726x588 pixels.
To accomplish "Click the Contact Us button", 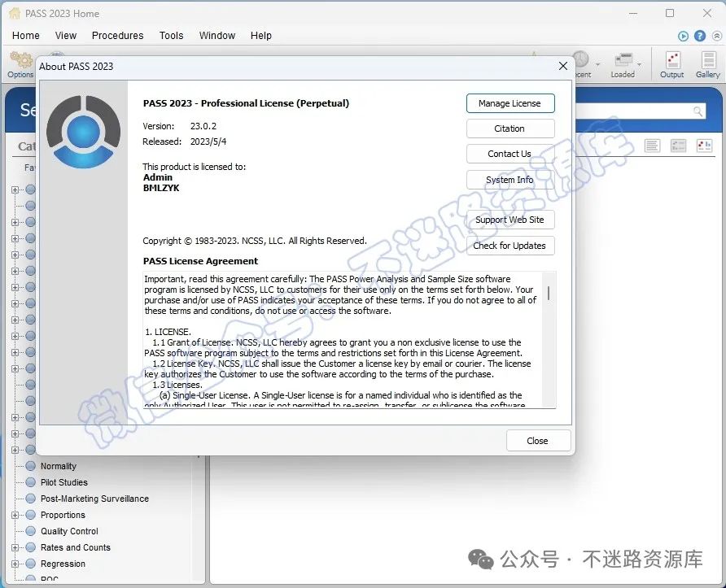I will click(510, 154).
